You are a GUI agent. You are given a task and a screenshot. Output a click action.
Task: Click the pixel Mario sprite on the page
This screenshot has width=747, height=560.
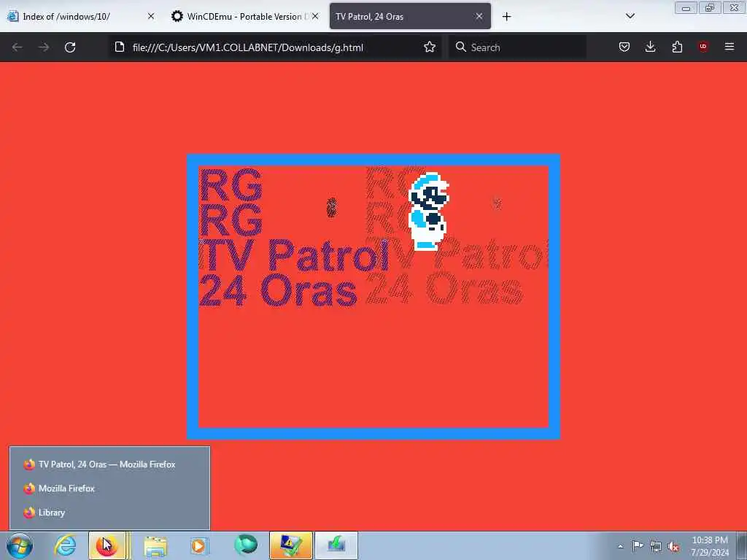click(x=428, y=211)
